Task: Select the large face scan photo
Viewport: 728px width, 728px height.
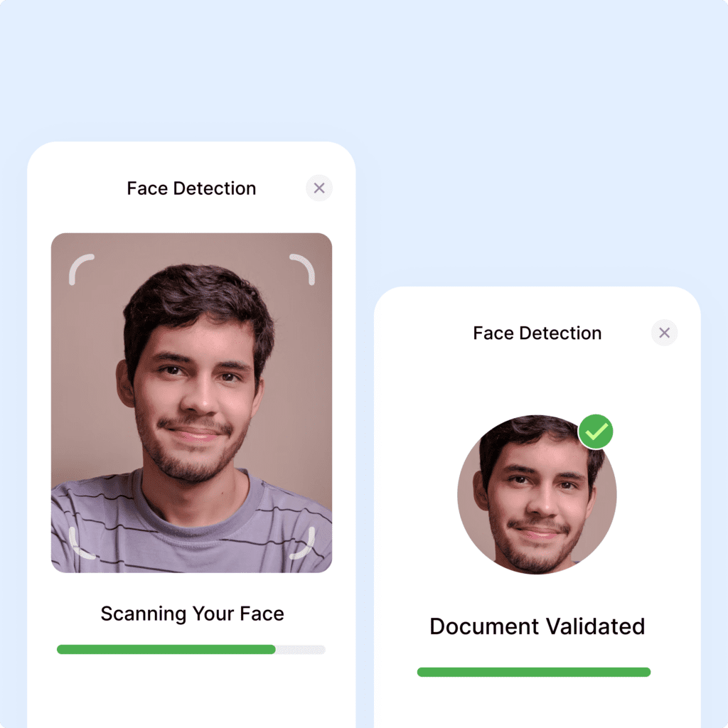Action: click(x=191, y=402)
